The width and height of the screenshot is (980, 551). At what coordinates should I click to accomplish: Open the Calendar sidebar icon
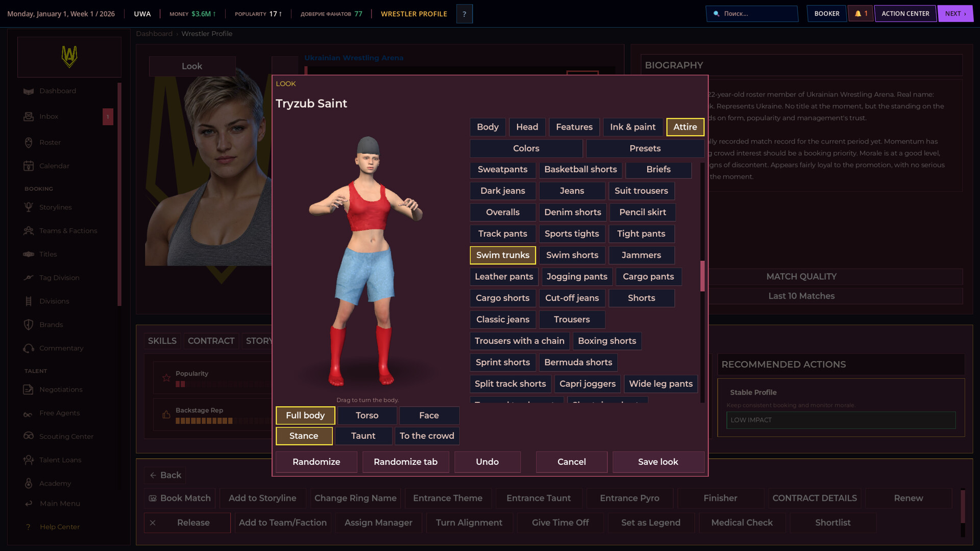click(29, 166)
